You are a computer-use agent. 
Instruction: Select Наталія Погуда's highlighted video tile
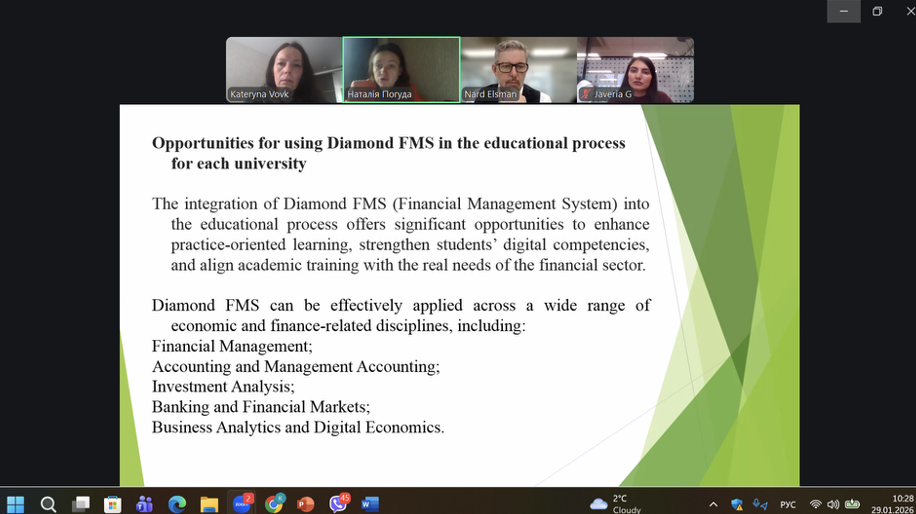401,69
